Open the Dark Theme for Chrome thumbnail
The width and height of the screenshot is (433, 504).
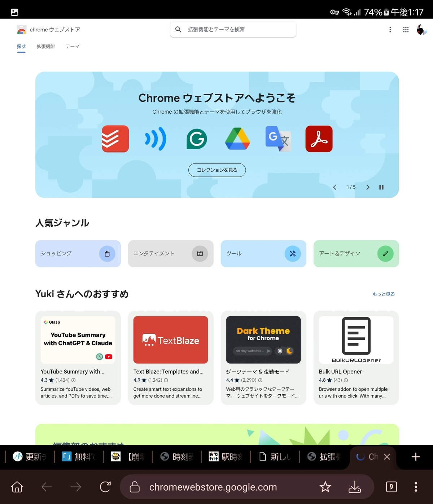263,340
